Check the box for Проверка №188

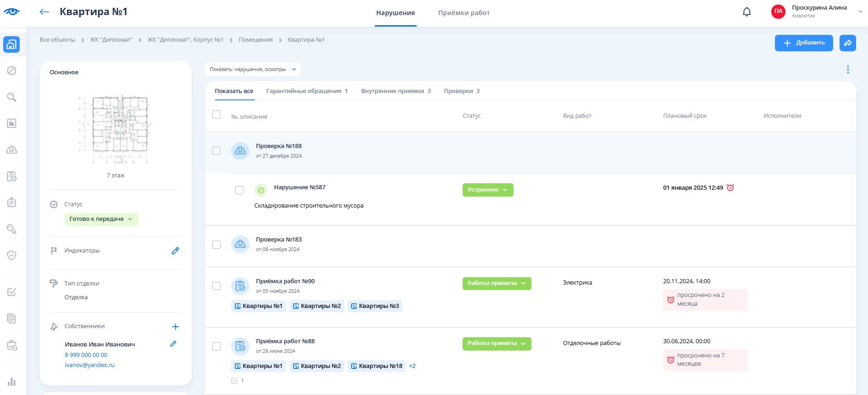point(216,151)
